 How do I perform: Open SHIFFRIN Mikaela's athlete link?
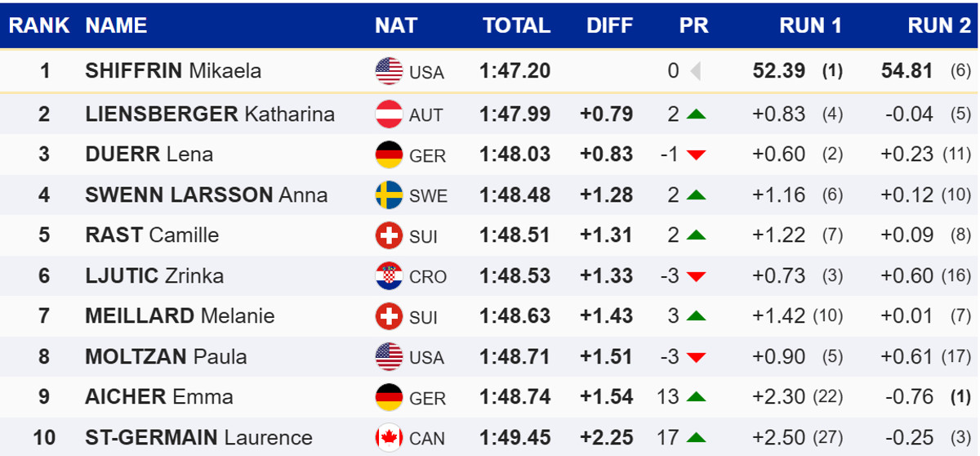pyautogui.click(x=173, y=71)
